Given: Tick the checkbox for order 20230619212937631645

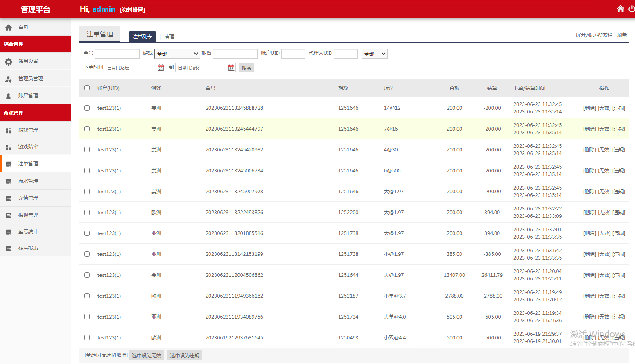Looking at the screenshot, I should (87, 338).
